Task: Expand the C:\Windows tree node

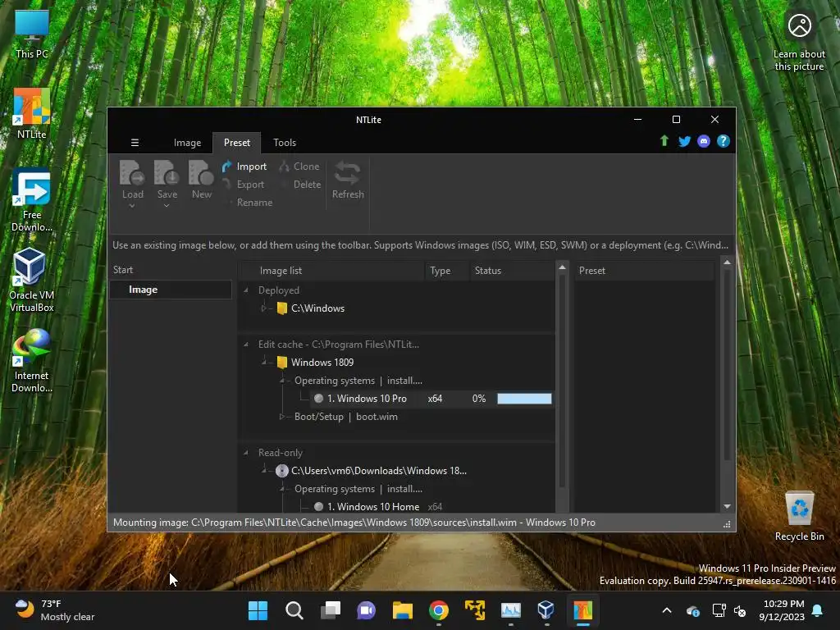Action: 263,308
